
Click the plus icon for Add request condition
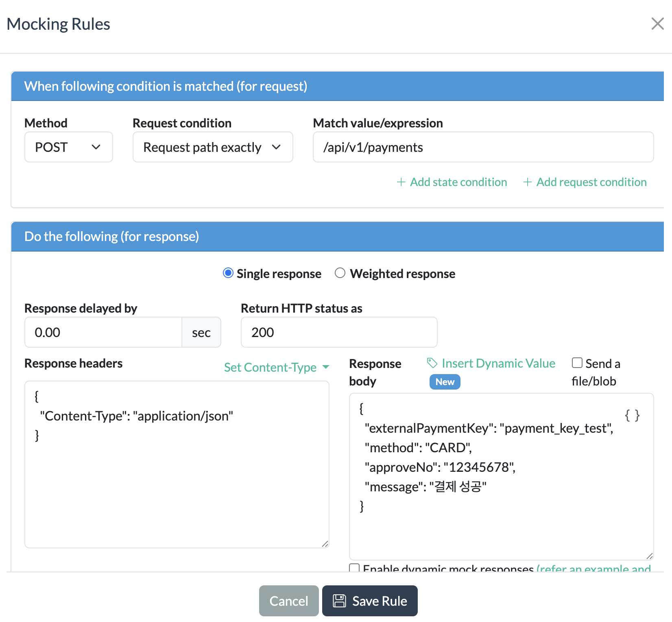(x=527, y=182)
